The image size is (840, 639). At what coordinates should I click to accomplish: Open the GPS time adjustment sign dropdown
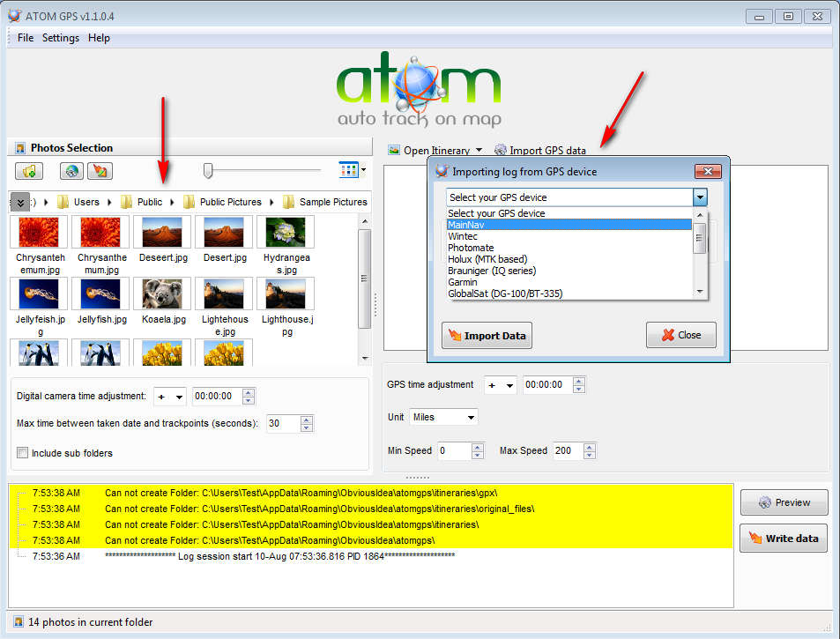click(500, 385)
